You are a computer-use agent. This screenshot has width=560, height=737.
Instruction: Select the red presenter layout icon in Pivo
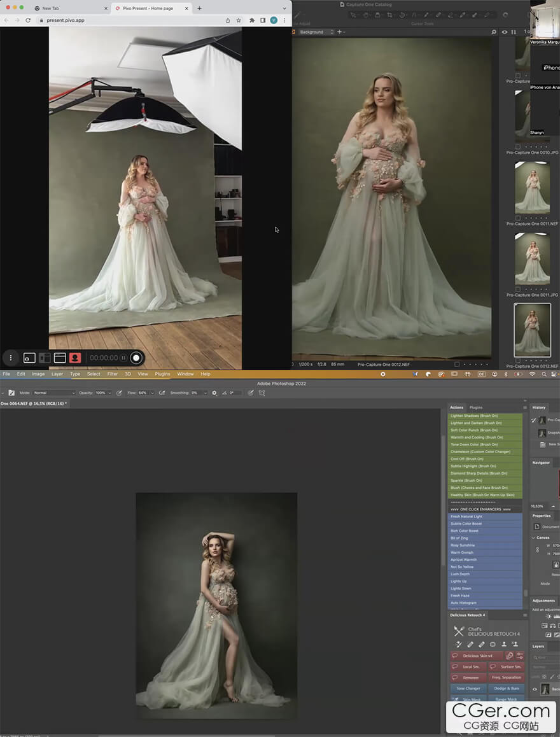(75, 358)
